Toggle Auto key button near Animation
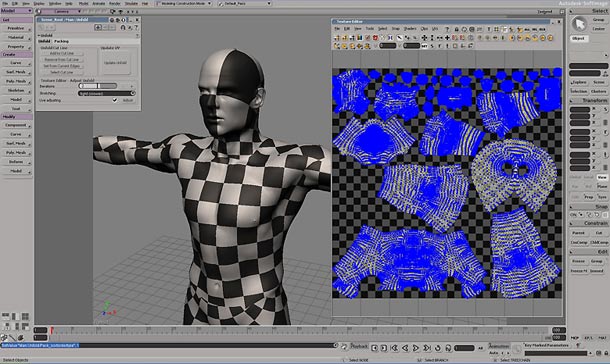Screen dimensions: 610x364 (x=493, y=353)
